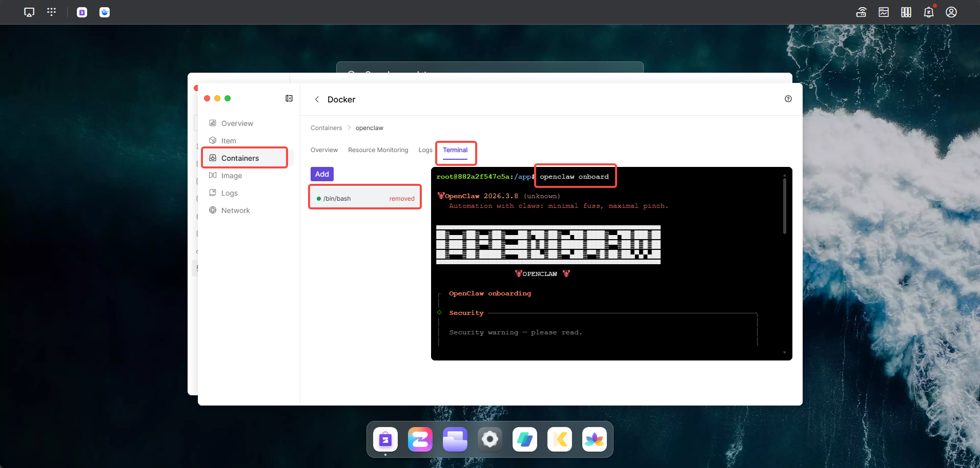
Task: Open the Network sidebar section
Action: pyautogui.click(x=235, y=210)
